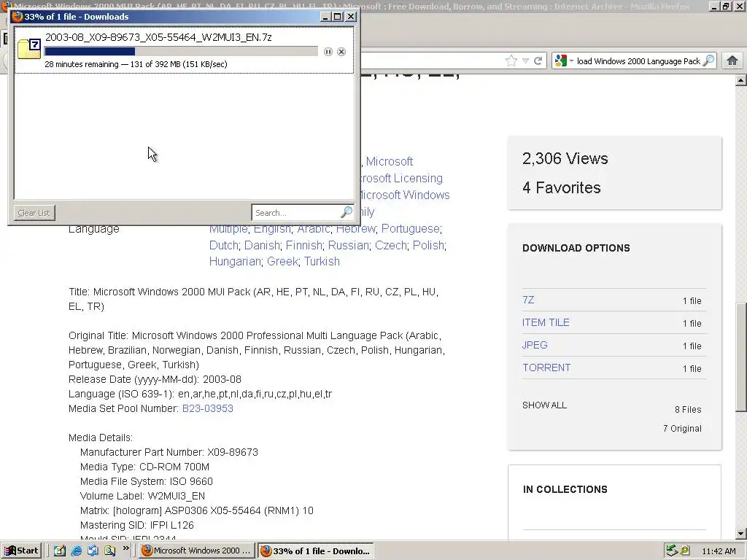Click the DOWNLOAD OPTIONS heading
This screenshot has width=747, height=560.
click(576, 248)
